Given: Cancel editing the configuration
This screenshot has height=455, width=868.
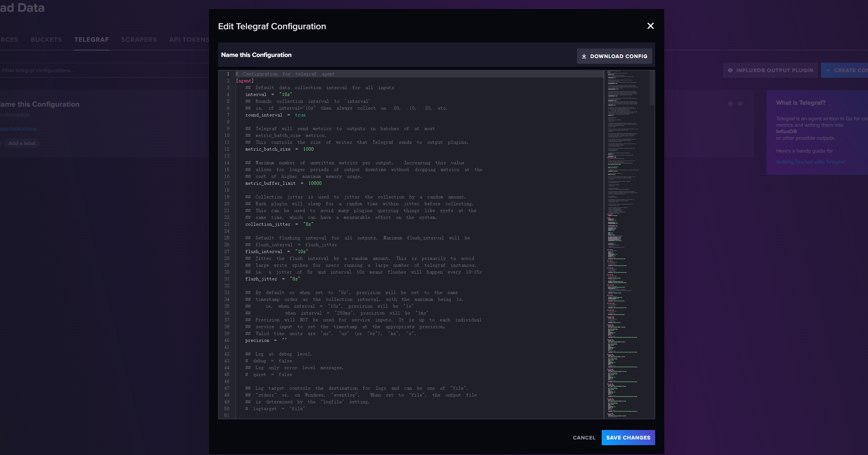Looking at the screenshot, I should (584, 438).
